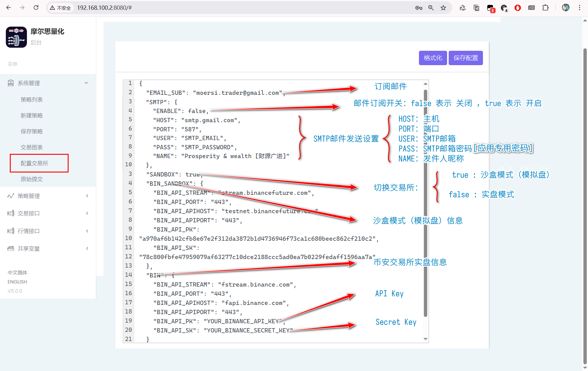This screenshot has width=588, height=371.
Task: Click the 策略管理 chart icon
Action: [11, 196]
